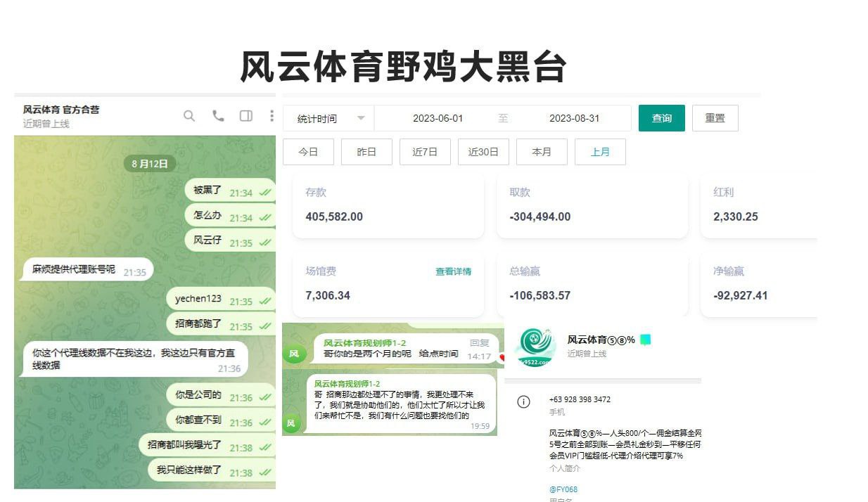Screen dimensions: 868x502
Task: Click the 重置 reset button
Action: [715, 117]
